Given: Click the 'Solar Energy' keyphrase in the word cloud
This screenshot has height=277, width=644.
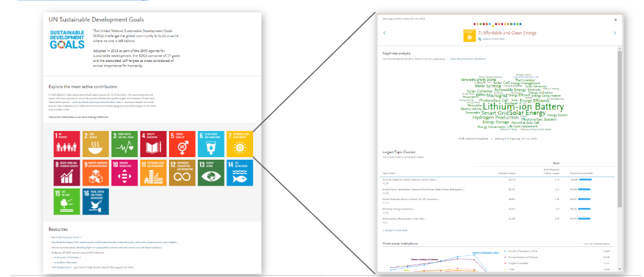Looking at the screenshot, I should (x=527, y=113).
